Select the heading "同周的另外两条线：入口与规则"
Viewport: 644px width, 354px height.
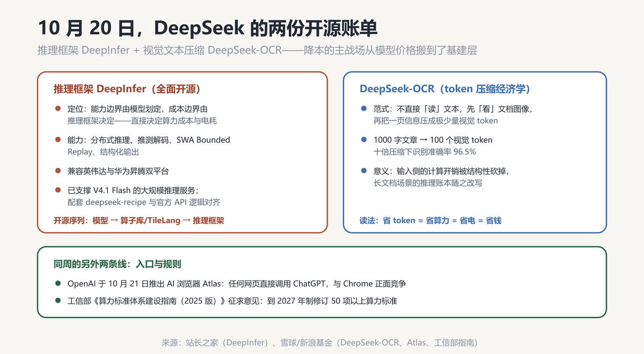click(118, 264)
